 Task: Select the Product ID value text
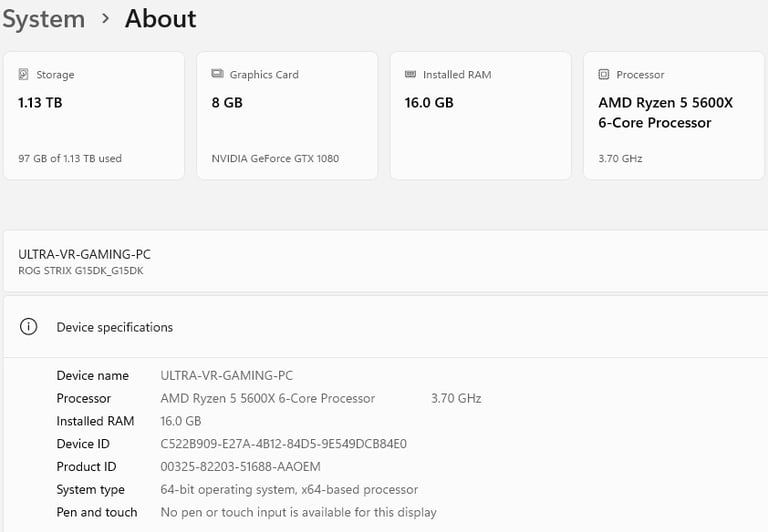point(240,466)
